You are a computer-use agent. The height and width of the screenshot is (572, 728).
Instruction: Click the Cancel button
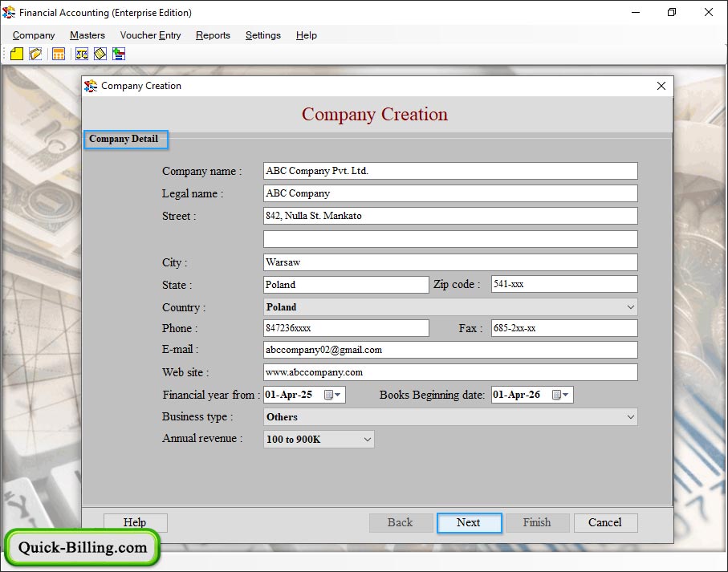[x=605, y=523]
